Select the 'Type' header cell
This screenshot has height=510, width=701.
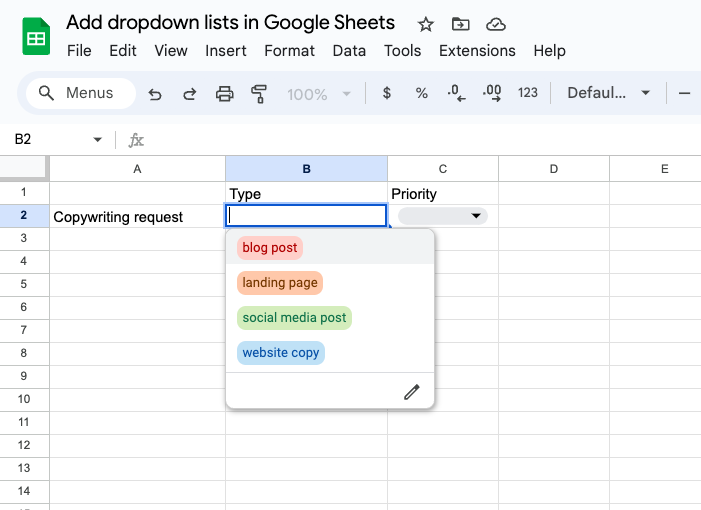306,193
